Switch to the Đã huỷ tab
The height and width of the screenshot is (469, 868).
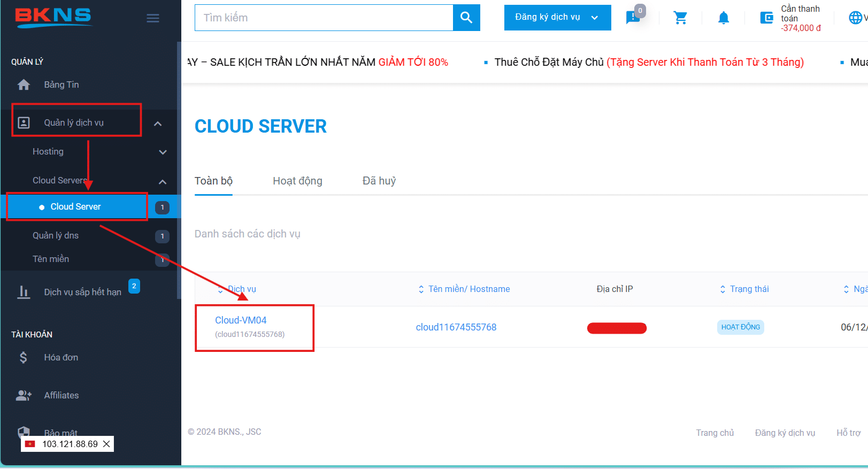point(379,181)
